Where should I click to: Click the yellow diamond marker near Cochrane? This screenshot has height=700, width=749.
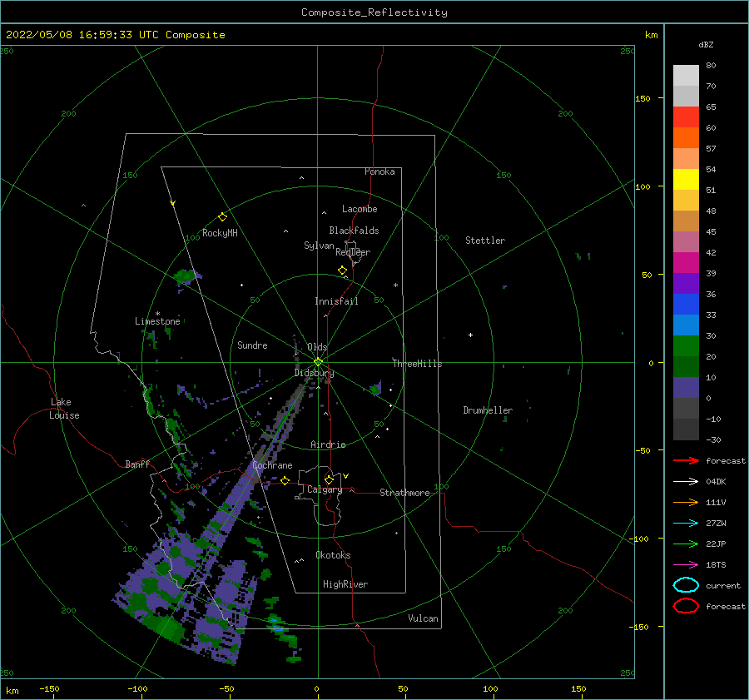click(x=285, y=480)
